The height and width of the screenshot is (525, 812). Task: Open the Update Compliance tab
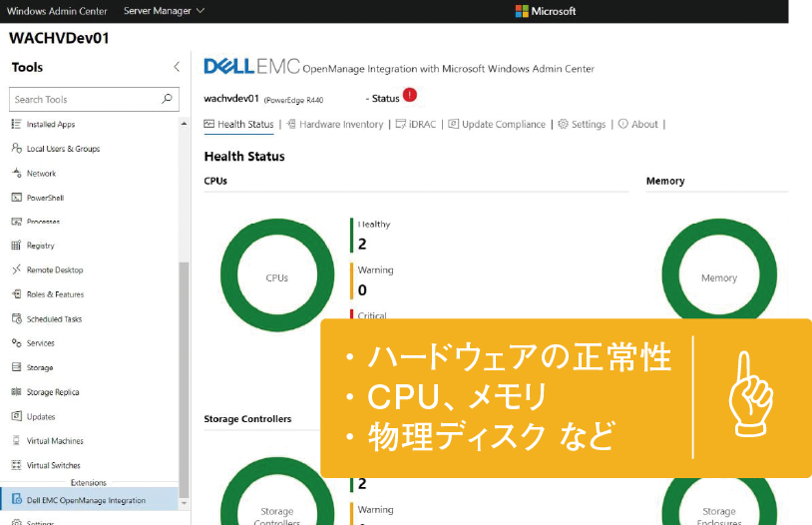point(497,125)
